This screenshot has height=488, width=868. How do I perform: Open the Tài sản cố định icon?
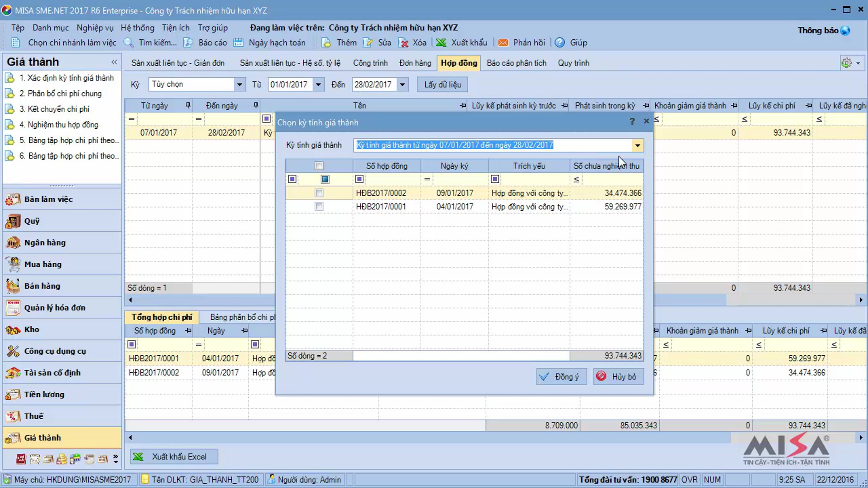point(13,373)
